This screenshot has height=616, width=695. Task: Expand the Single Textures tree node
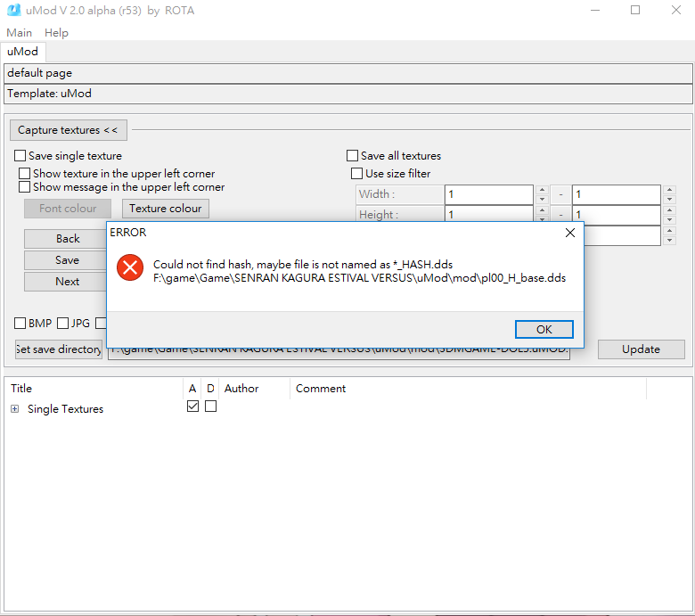[x=14, y=409]
